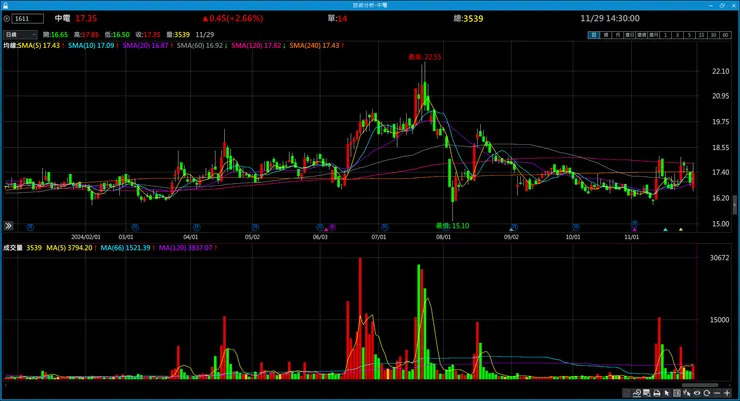This screenshot has width=740, height=401.
Task: Click the 2024/02/01 date axis label
Action: tap(86, 237)
